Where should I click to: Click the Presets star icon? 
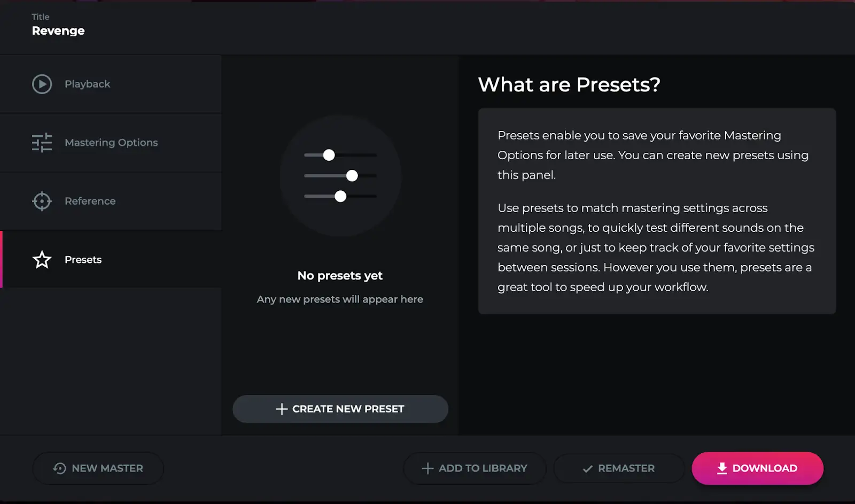[42, 260]
